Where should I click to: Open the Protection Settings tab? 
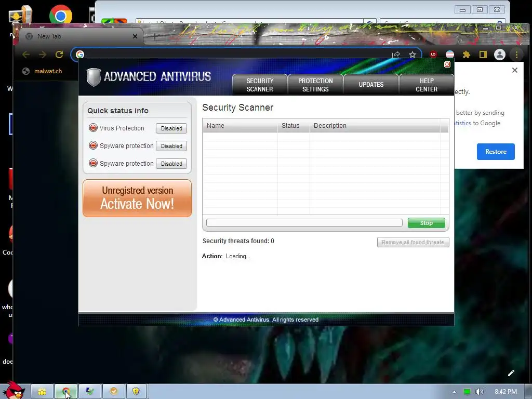pyautogui.click(x=315, y=85)
